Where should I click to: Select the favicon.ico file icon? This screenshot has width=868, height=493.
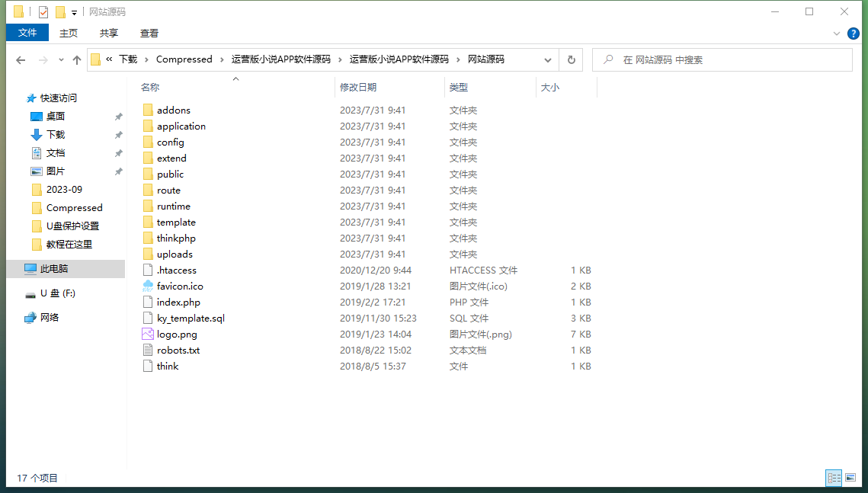coord(148,287)
